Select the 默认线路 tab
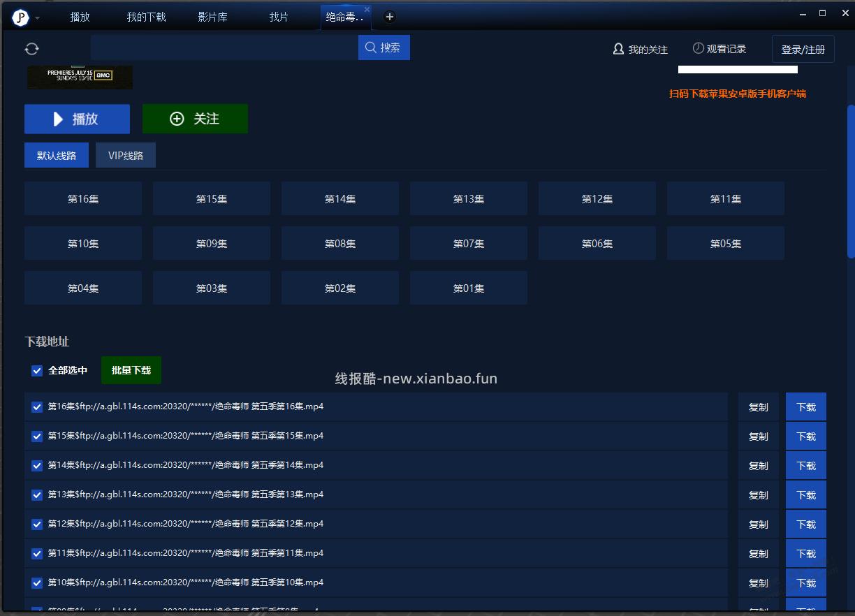 [57, 156]
